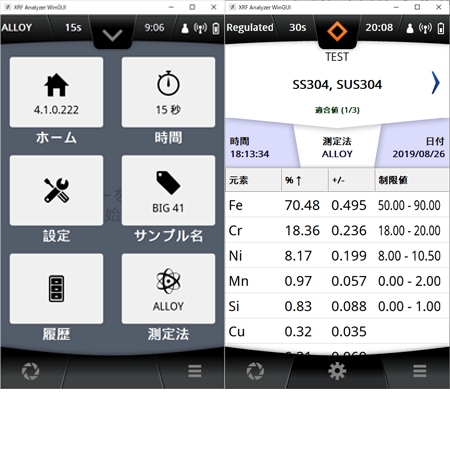Click the 制限値 column header
This screenshot has height=450, width=450.
pyautogui.click(x=412, y=180)
